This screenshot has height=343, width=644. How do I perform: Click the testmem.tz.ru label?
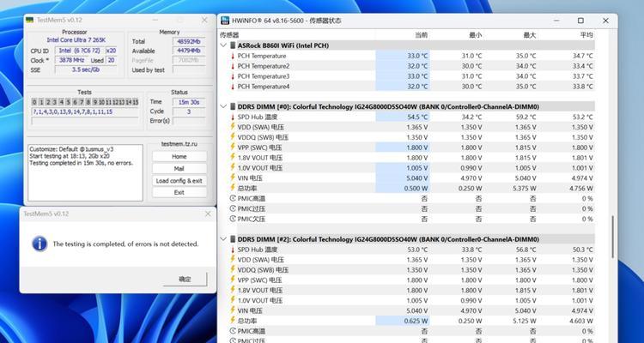pyautogui.click(x=179, y=144)
